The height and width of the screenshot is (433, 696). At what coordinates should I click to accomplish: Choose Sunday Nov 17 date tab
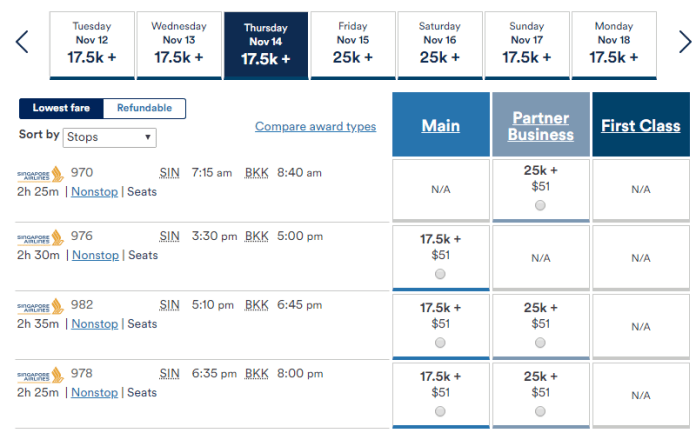click(x=527, y=45)
